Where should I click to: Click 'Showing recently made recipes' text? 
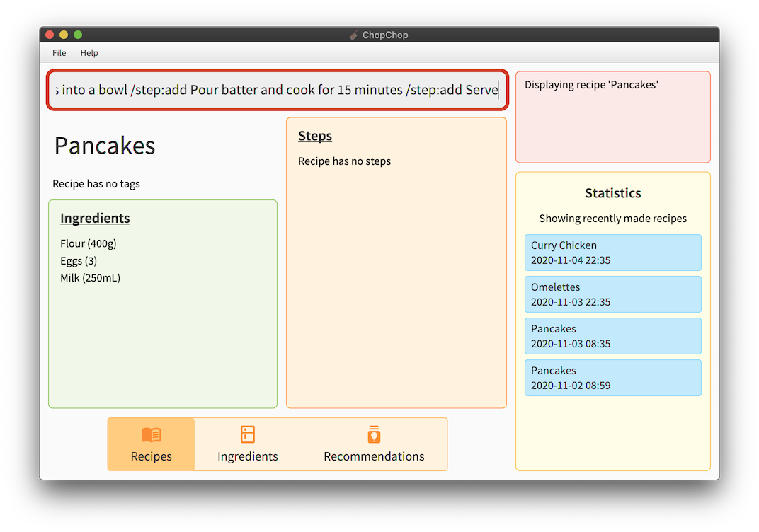tap(613, 219)
